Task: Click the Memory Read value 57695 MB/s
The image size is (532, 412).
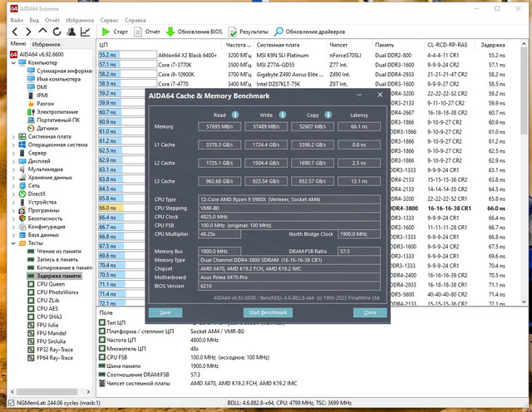Action: pyautogui.click(x=219, y=127)
